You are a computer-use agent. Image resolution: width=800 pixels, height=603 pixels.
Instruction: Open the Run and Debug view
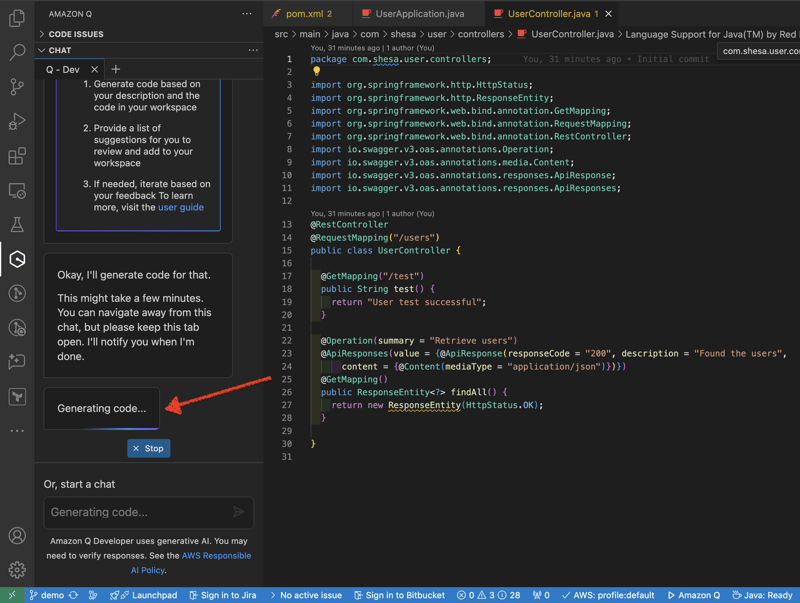(x=17, y=122)
